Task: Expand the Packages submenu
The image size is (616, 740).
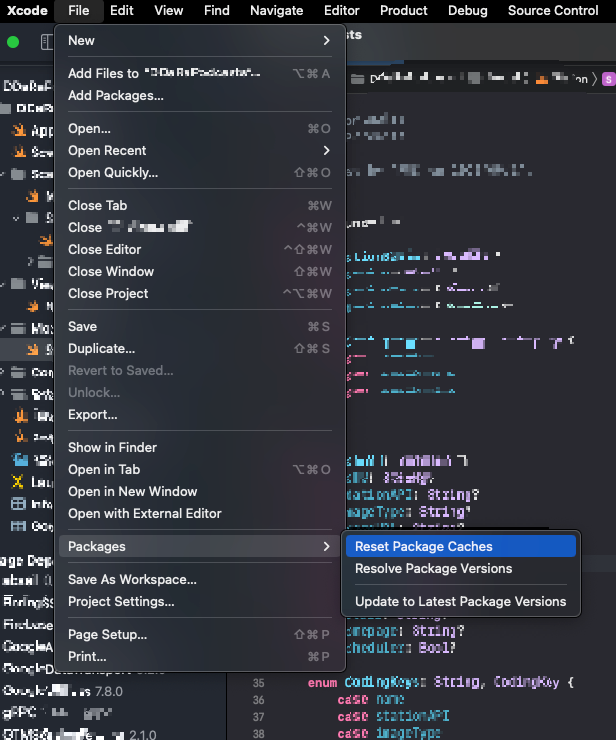Action: [x=200, y=547]
